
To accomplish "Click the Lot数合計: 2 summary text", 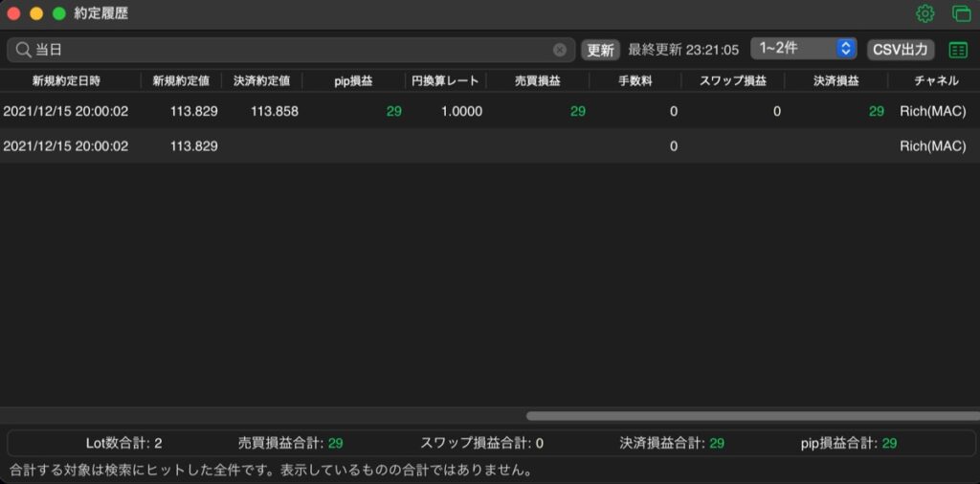I will pos(123,444).
